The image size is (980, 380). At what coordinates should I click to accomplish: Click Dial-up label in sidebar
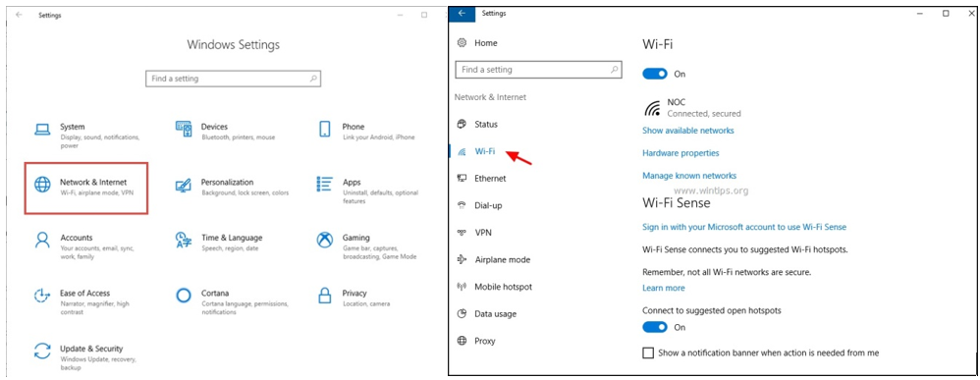pos(488,205)
